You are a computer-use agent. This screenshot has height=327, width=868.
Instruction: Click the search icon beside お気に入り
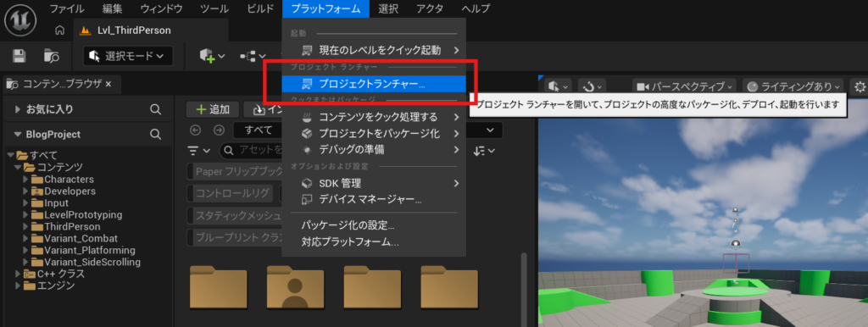(x=156, y=109)
